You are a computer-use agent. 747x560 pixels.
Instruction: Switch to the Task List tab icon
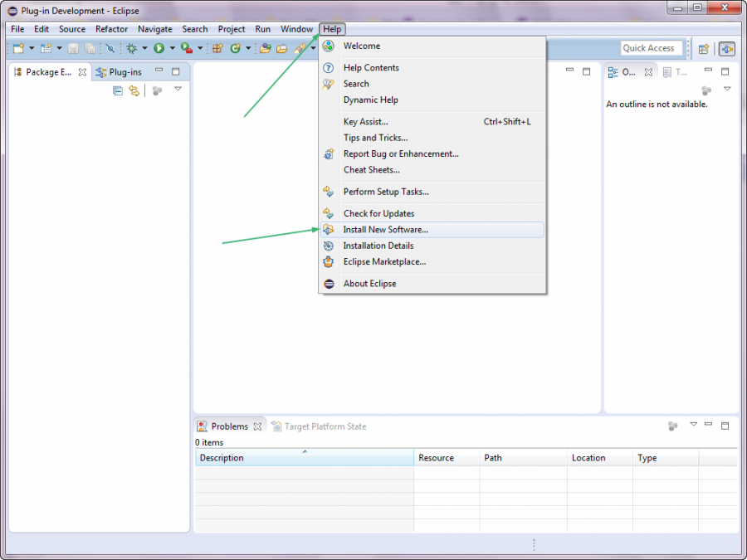674,72
